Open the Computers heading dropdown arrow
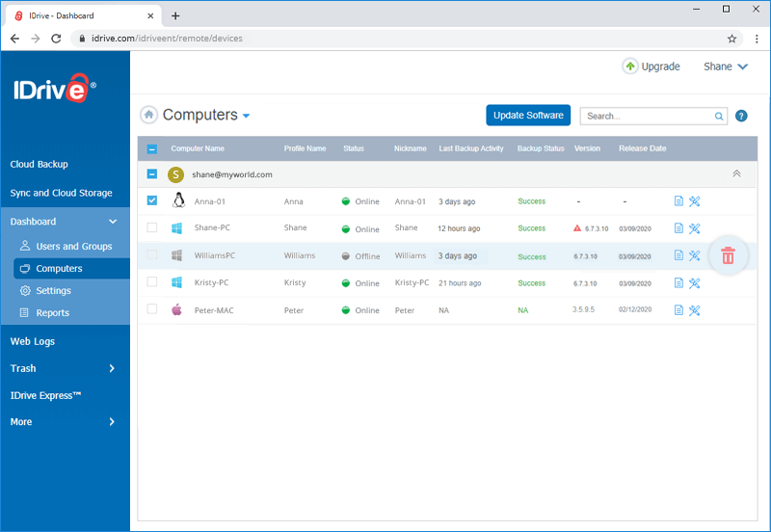Viewport: 771px width, 532px height. 247,116
